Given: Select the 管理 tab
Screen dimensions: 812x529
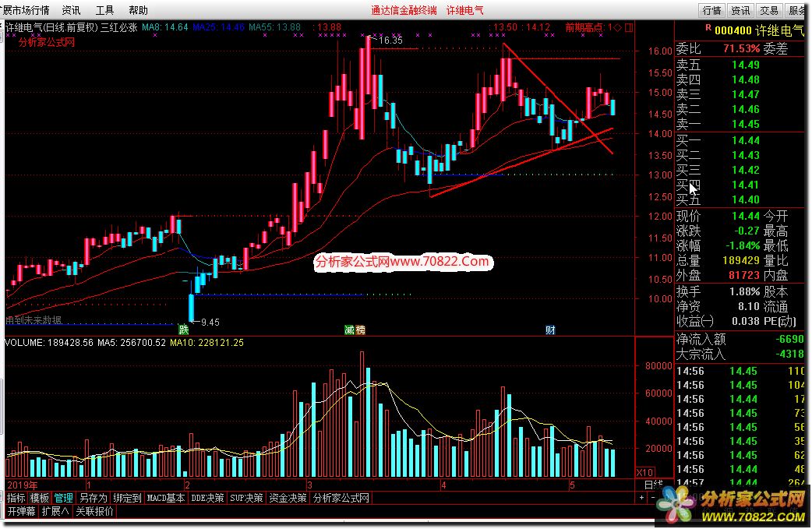Looking at the screenshot, I should [64, 498].
